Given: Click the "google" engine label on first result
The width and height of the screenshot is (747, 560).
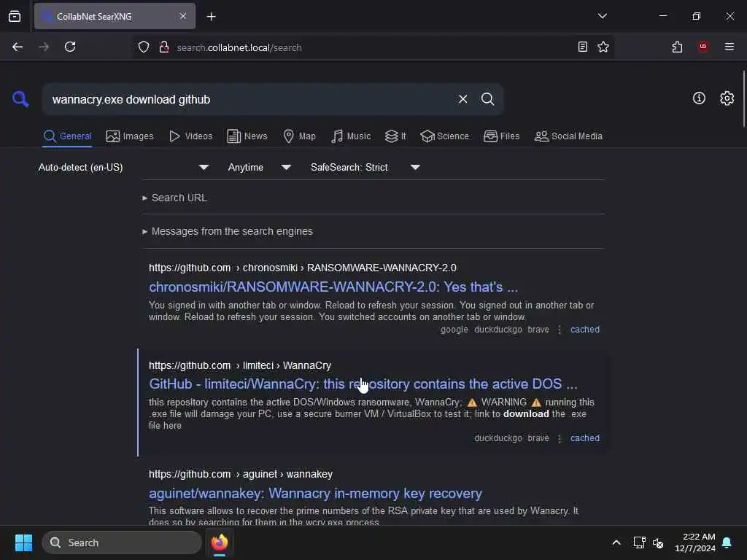Looking at the screenshot, I should click(x=454, y=330).
